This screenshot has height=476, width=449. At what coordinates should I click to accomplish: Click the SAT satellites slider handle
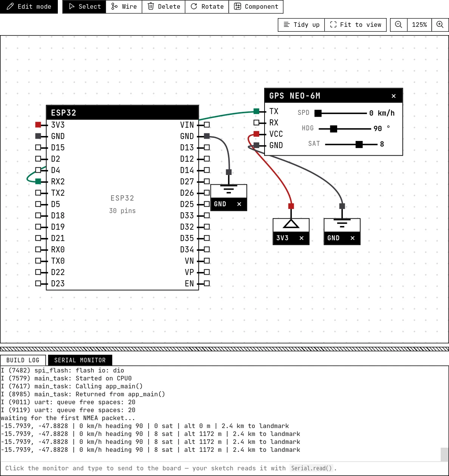pyautogui.click(x=359, y=144)
